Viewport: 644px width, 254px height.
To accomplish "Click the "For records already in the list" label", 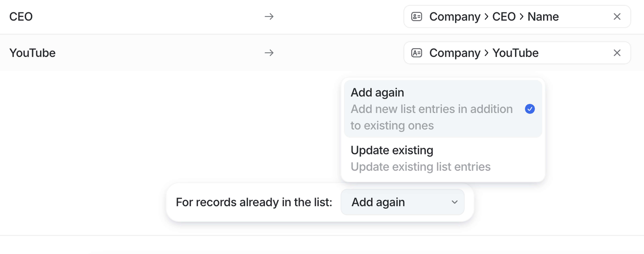I will point(254,202).
